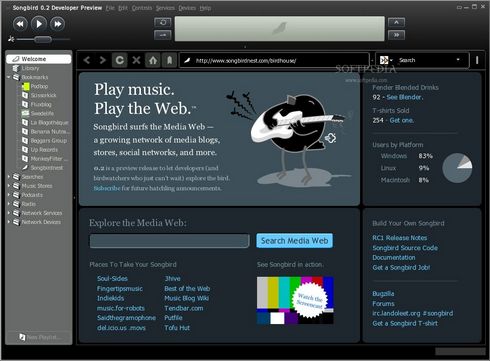The width and height of the screenshot is (490, 361).
Task: Start playback with the Play button
Action: pyautogui.click(x=39, y=24)
